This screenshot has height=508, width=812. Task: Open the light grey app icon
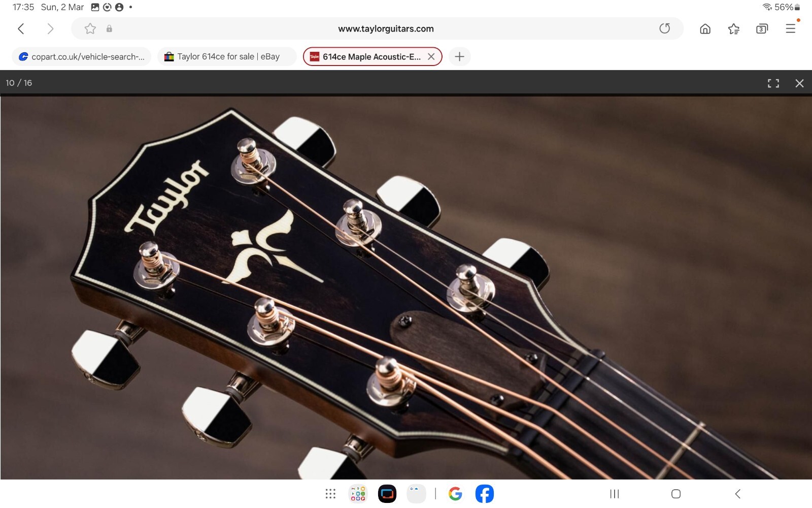click(416, 494)
